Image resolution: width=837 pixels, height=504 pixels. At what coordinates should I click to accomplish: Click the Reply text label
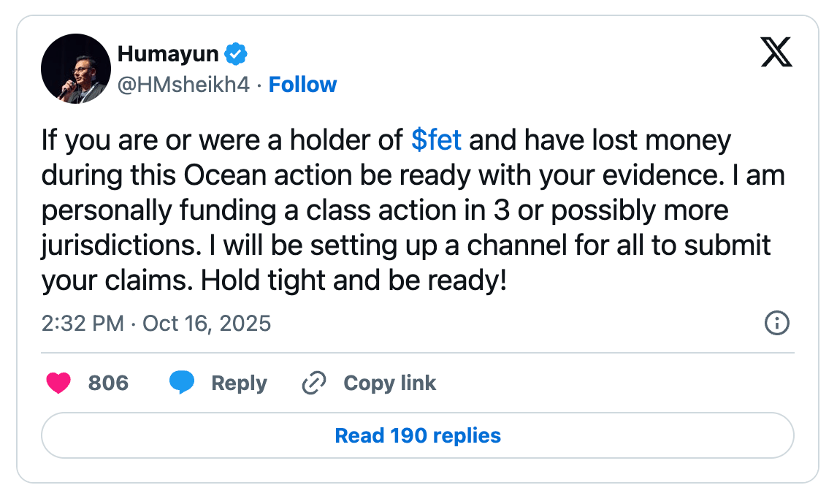239,383
